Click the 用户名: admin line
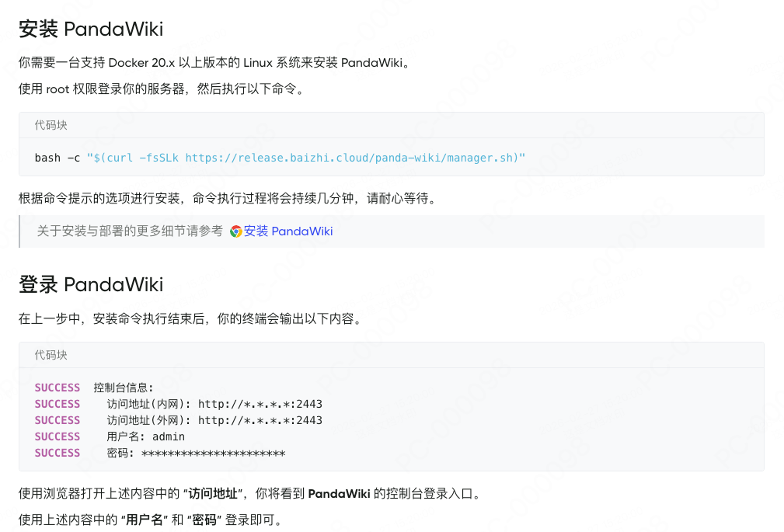This screenshot has height=532, width=784. coord(110,436)
